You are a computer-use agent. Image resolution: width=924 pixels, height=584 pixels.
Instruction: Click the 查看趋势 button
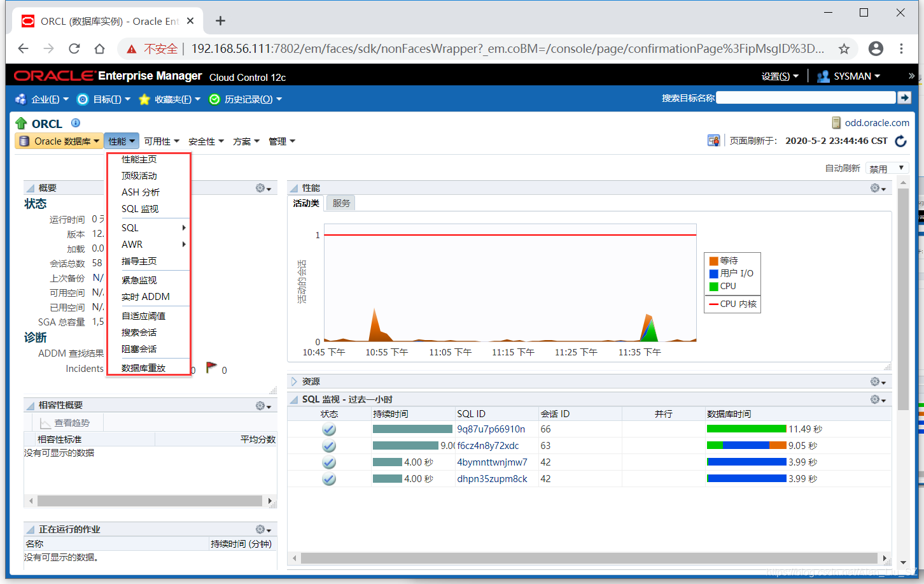64,423
